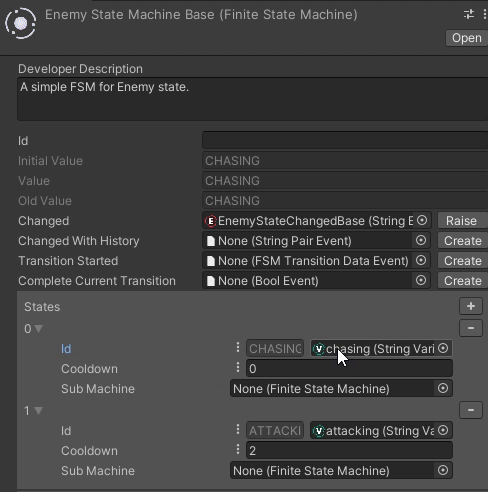Open the options dots for state 1 Id
488x492 pixels.
point(238,429)
